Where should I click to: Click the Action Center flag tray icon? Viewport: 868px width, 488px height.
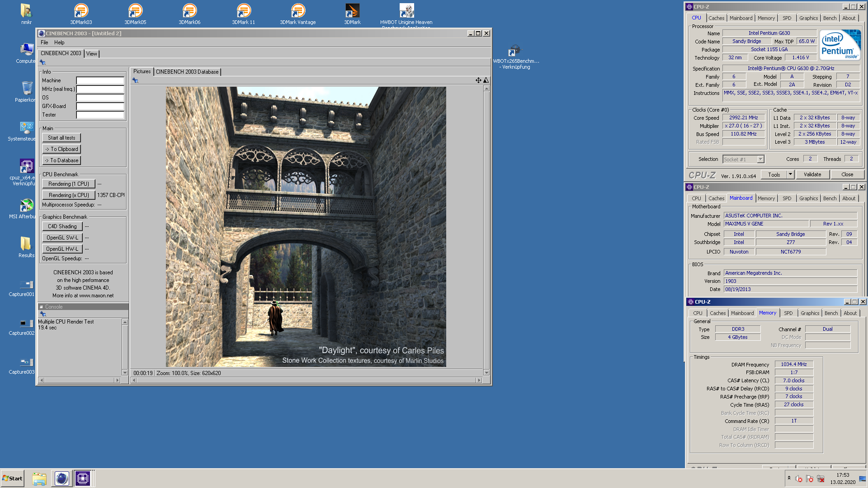[x=810, y=479]
